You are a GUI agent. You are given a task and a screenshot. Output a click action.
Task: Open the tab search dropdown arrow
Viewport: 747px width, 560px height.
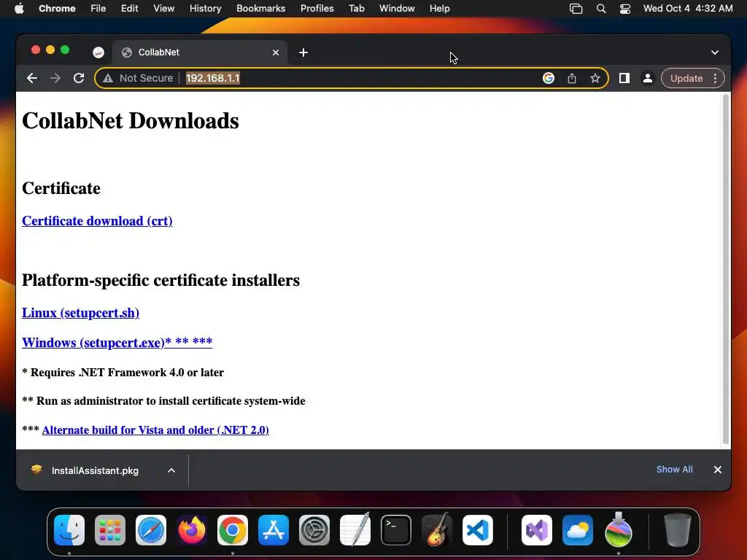[x=715, y=52]
